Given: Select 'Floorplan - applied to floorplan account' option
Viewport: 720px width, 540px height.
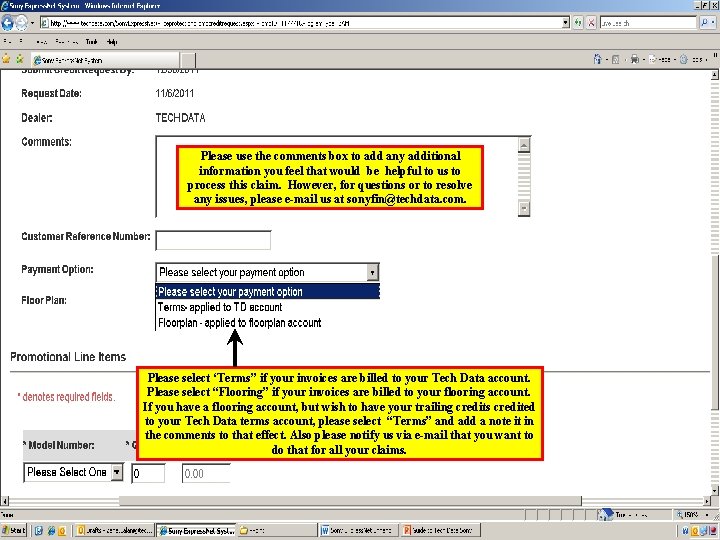Looking at the screenshot, I should [239, 323].
